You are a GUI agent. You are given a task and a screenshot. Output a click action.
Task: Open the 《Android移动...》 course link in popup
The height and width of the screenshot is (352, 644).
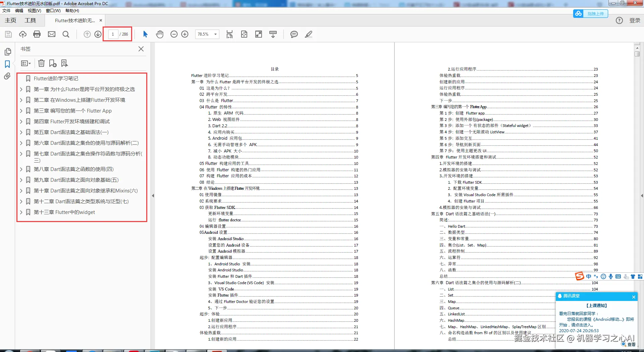click(609, 319)
